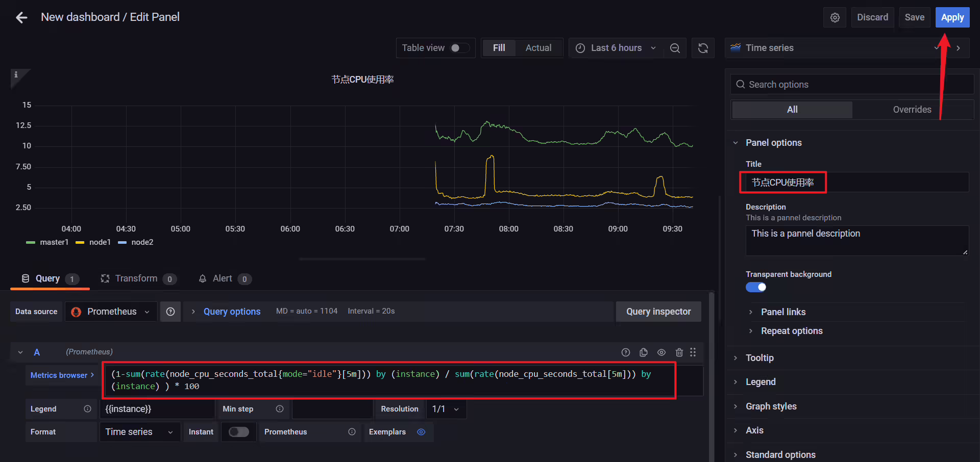Open Query inspector
This screenshot has width=980, height=462.
658,312
